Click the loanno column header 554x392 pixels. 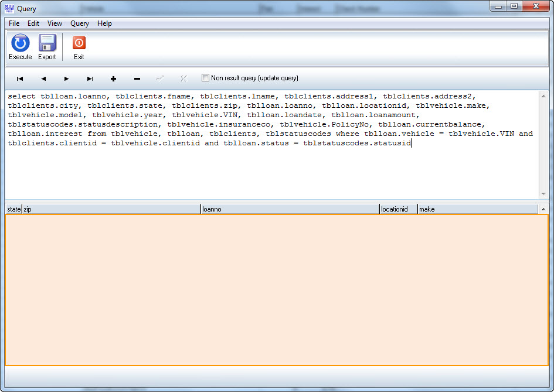(x=290, y=209)
